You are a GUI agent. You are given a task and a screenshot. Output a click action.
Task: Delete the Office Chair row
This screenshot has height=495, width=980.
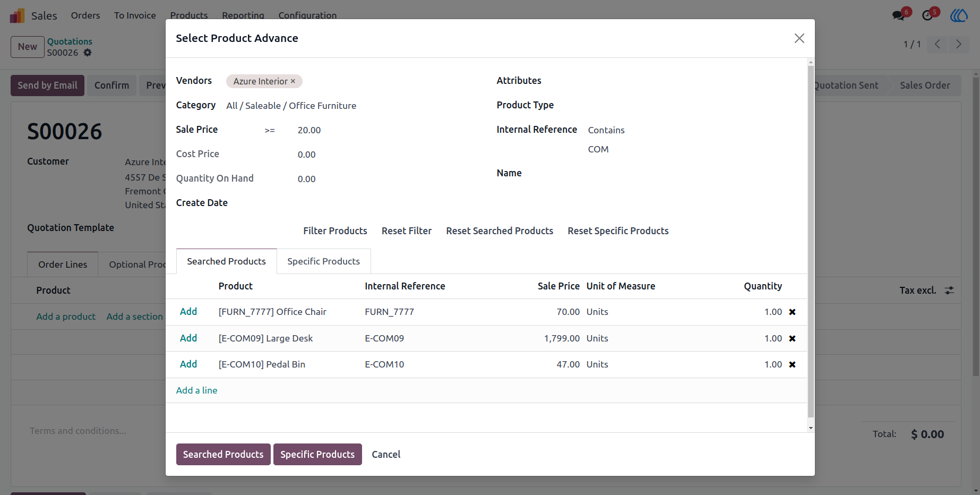(x=792, y=312)
